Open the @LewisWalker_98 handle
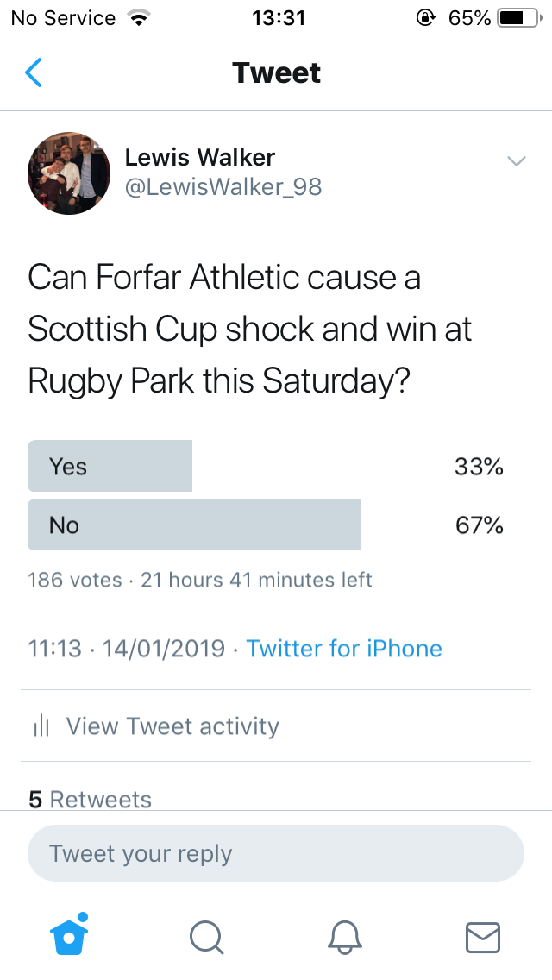This screenshot has width=552, height=980. point(223,187)
